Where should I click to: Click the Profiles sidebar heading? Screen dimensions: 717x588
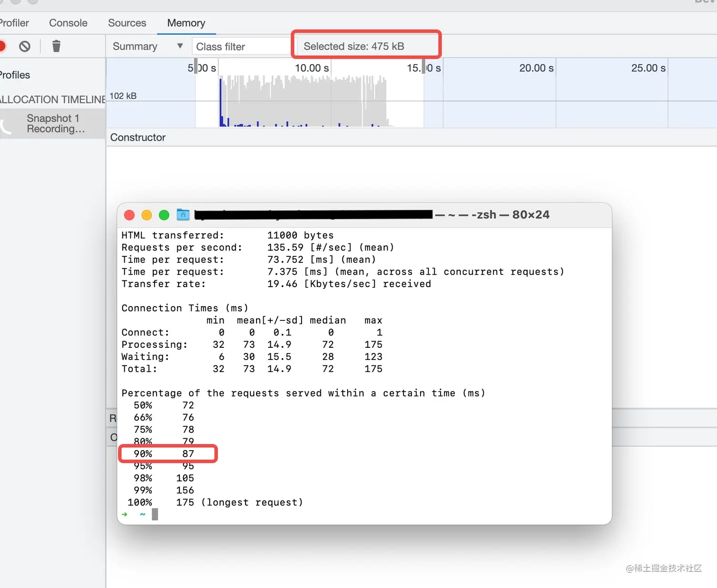[x=15, y=75]
